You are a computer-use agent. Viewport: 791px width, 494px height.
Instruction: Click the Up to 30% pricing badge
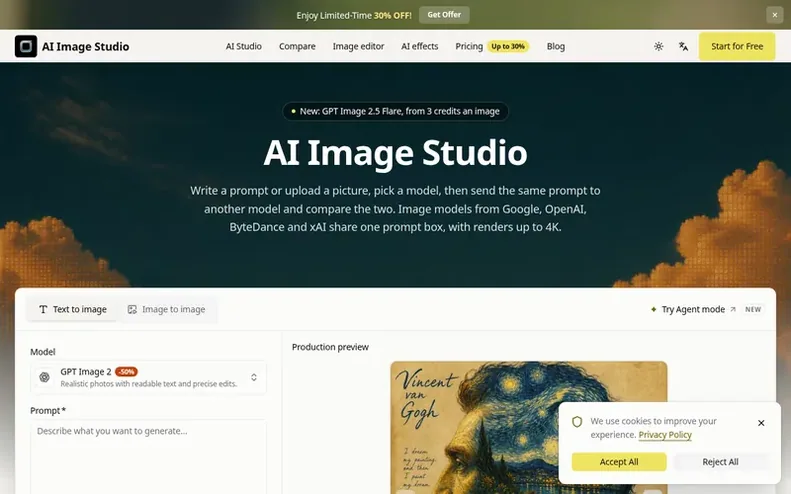point(508,46)
